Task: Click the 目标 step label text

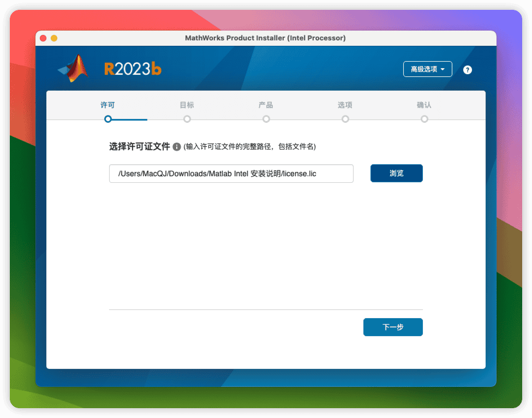Action: coord(187,105)
